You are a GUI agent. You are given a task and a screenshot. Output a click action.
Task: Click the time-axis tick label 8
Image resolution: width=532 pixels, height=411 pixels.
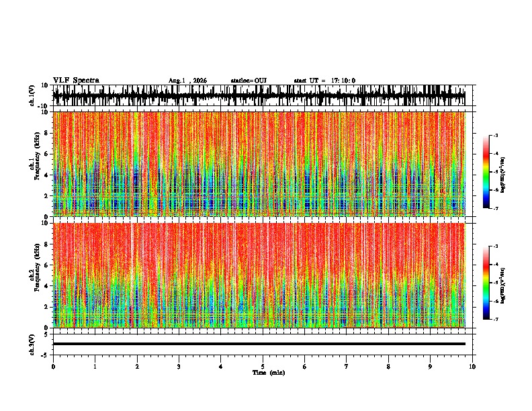(388, 367)
